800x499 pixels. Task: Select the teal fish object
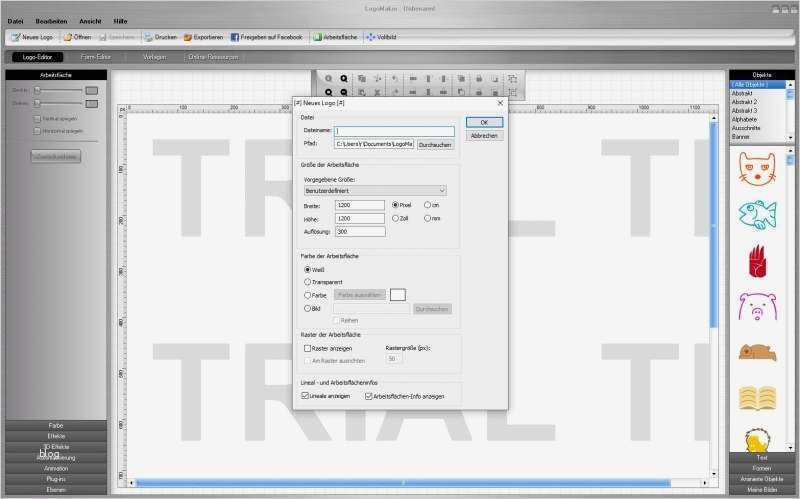[x=758, y=215]
